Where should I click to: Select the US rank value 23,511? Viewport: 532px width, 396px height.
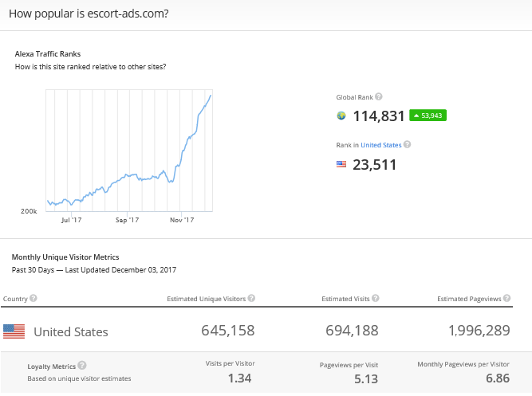375,165
